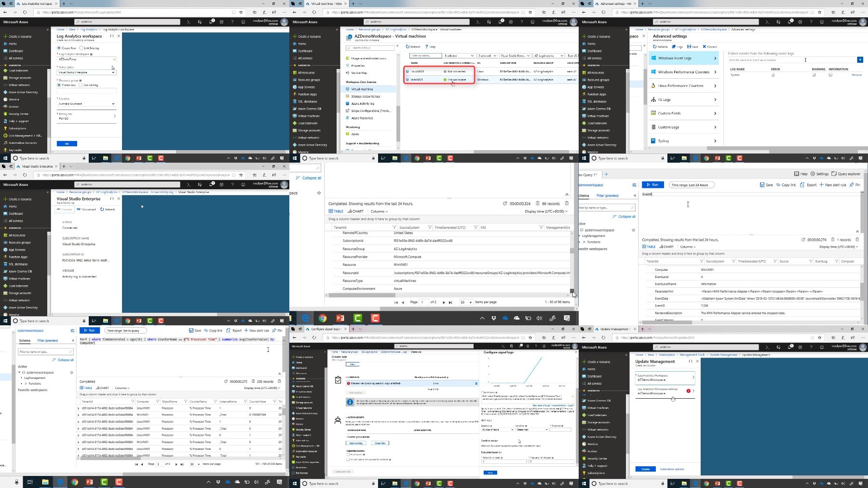Favorite azdemoworkspace star in Event query window
The width and height of the screenshot is (868, 488).
634,230
